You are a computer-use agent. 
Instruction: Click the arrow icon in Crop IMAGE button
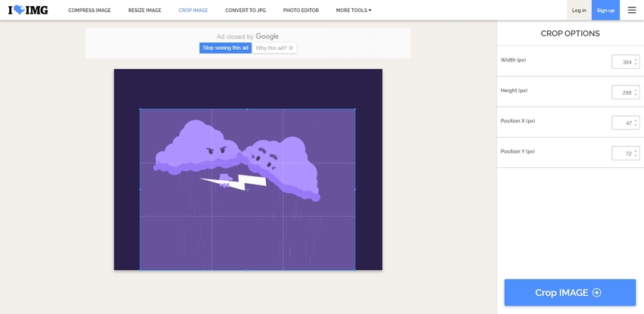[596, 293]
